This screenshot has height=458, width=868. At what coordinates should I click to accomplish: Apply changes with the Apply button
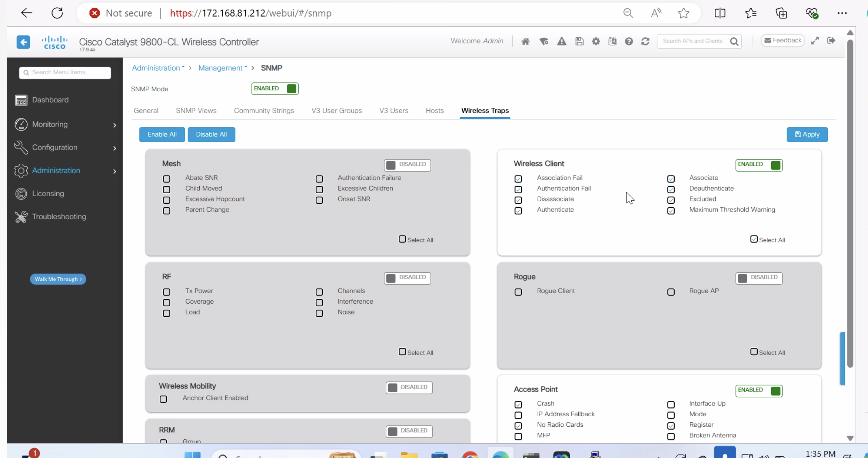coord(807,134)
